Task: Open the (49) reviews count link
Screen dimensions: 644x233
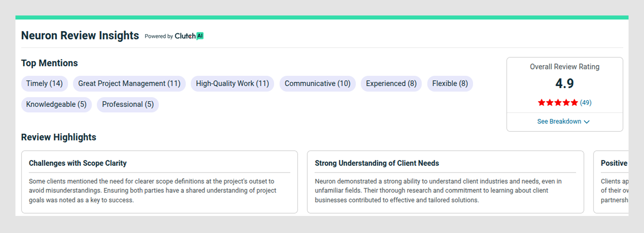Action: 586,103
